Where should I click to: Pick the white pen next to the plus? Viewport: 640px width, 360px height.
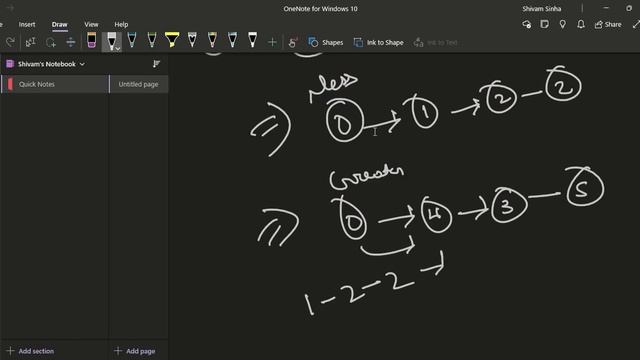pyautogui.click(x=252, y=40)
